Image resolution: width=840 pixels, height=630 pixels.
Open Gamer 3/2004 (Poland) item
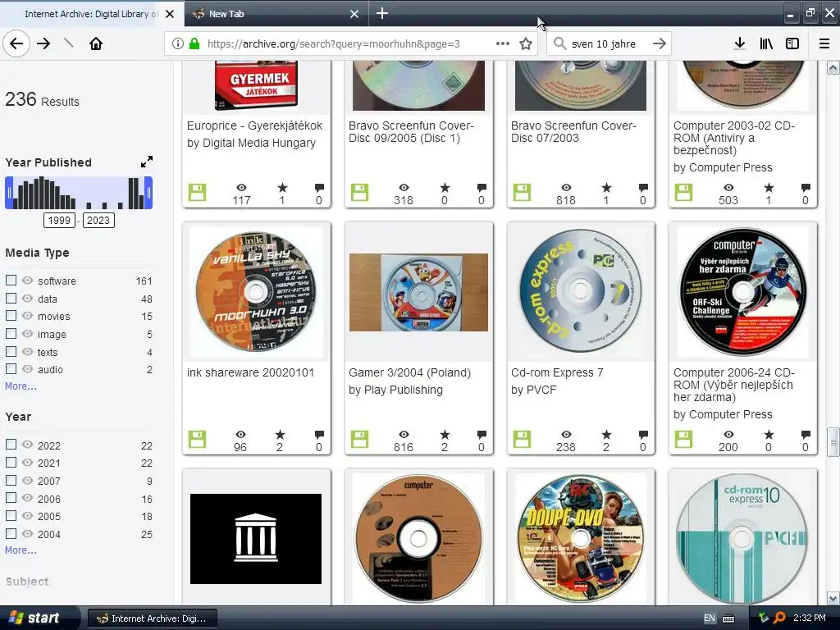410,372
